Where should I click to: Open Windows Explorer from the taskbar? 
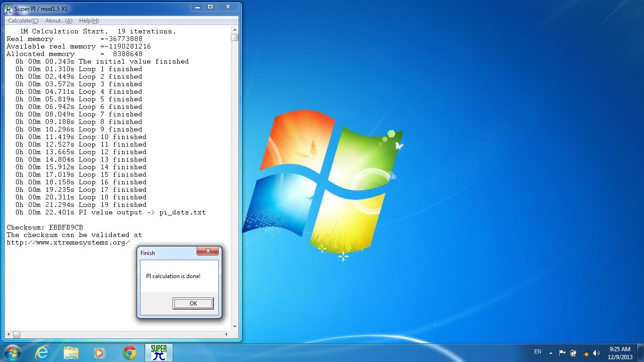[71, 353]
